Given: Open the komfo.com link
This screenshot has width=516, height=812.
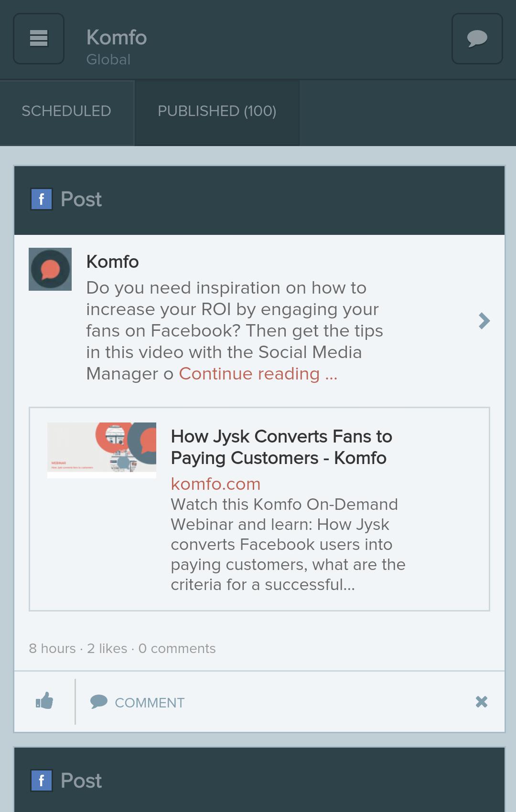Looking at the screenshot, I should (x=215, y=484).
